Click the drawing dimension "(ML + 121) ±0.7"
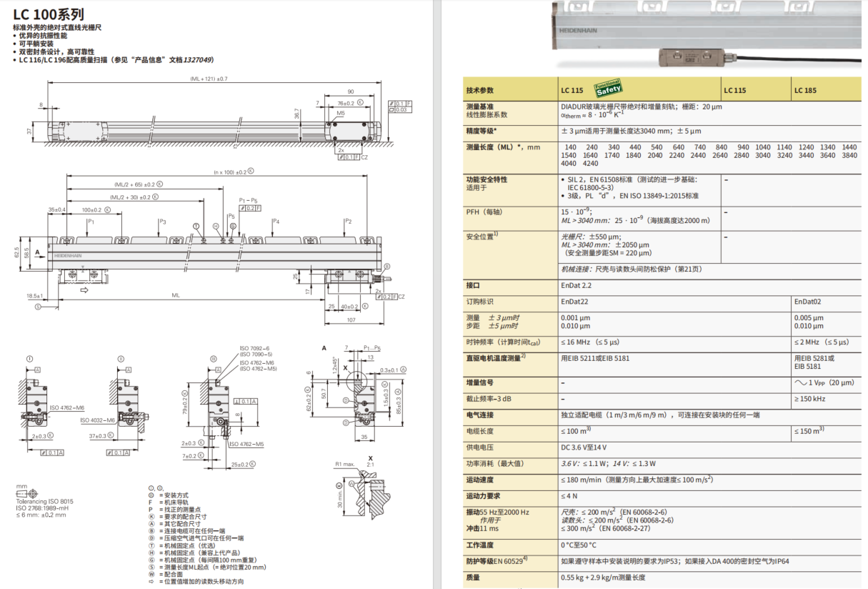The height and width of the screenshot is (589, 868). 209,77
